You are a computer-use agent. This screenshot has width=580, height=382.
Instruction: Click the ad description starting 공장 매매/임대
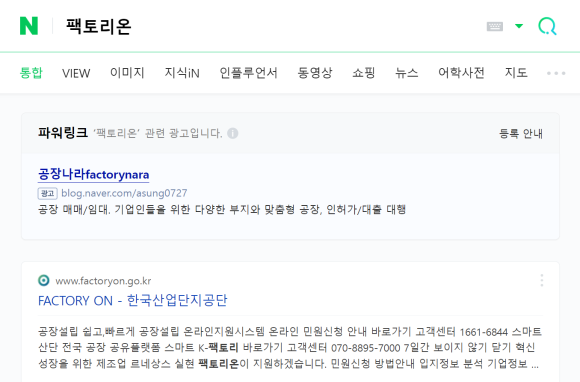(x=222, y=210)
